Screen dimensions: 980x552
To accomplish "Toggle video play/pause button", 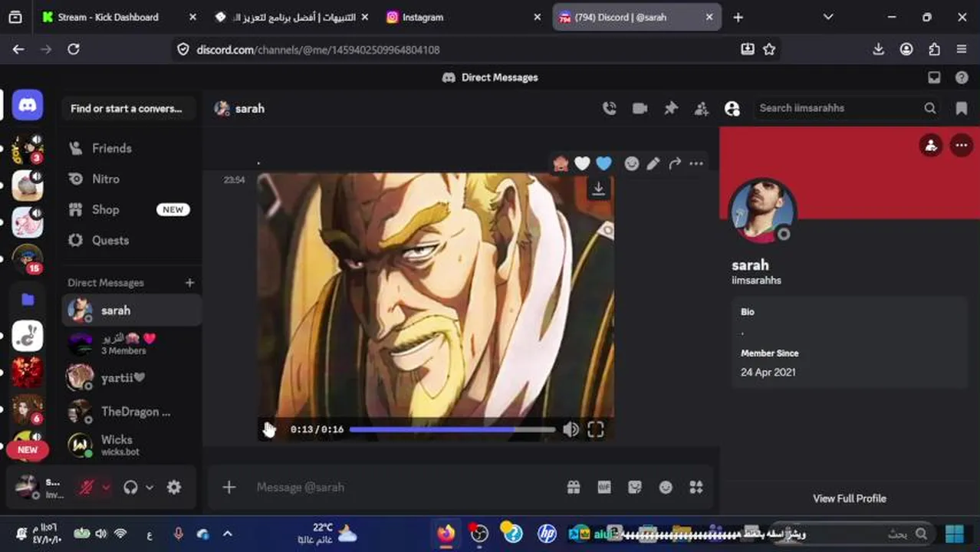I will click(270, 429).
